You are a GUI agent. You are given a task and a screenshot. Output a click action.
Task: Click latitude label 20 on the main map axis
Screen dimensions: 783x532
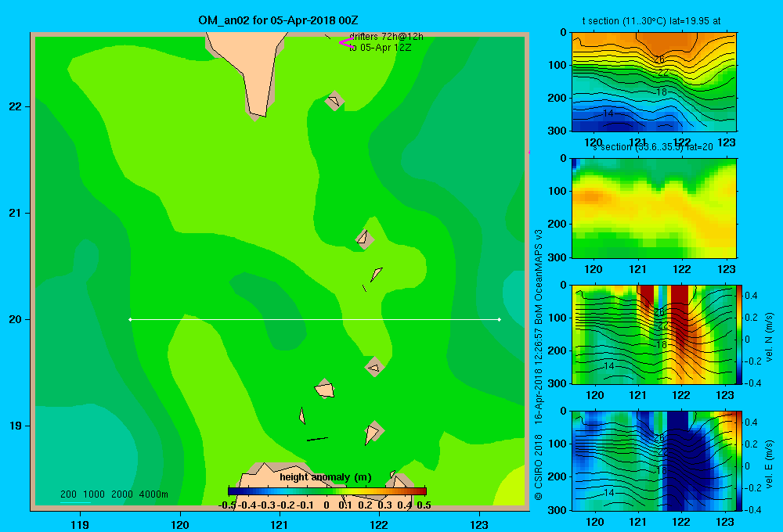pos(16,319)
